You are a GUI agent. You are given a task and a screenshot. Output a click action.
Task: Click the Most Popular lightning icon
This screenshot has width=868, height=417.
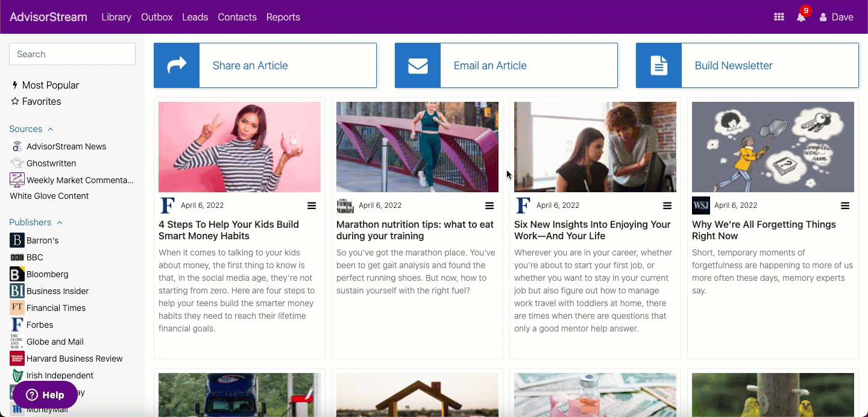point(15,86)
